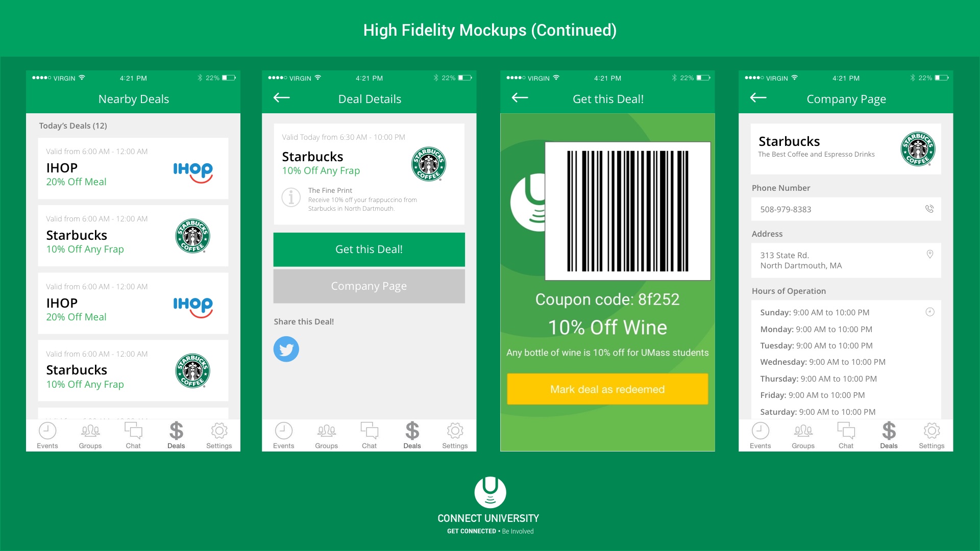Open Groups tab on Nearby Deals screen
Image resolution: width=980 pixels, height=551 pixels.
[x=90, y=436]
